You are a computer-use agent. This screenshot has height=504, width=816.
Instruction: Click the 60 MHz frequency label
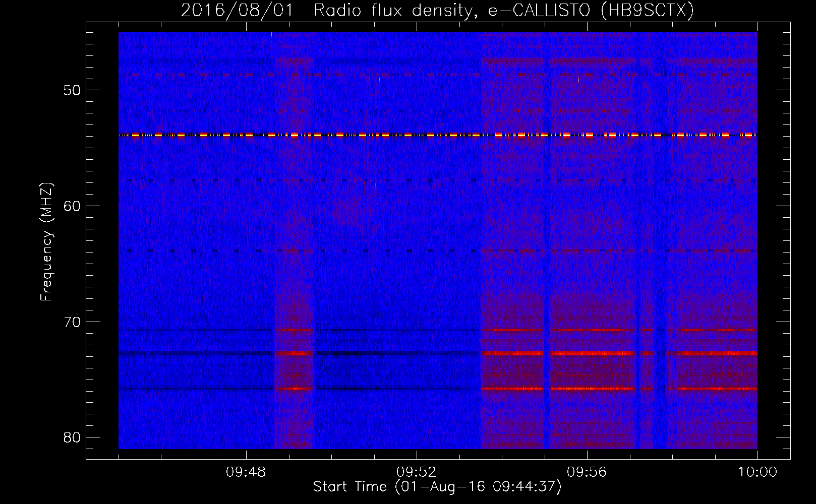point(72,206)
